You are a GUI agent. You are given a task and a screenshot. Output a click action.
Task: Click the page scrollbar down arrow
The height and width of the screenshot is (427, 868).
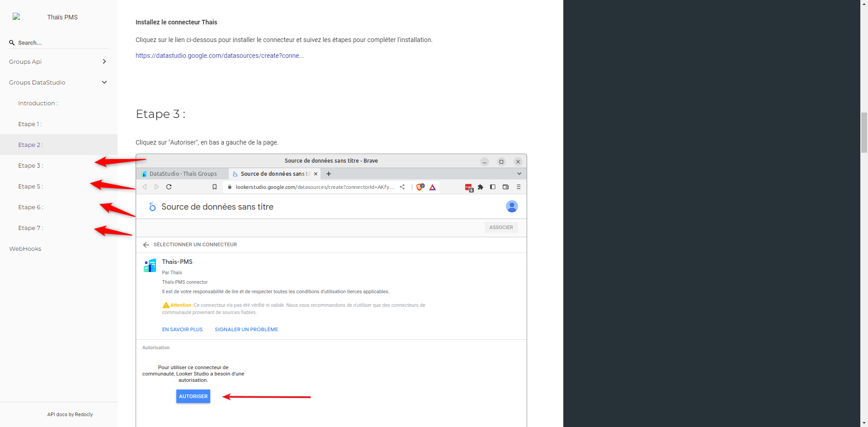pyautogui.click(x=864, y=423)
